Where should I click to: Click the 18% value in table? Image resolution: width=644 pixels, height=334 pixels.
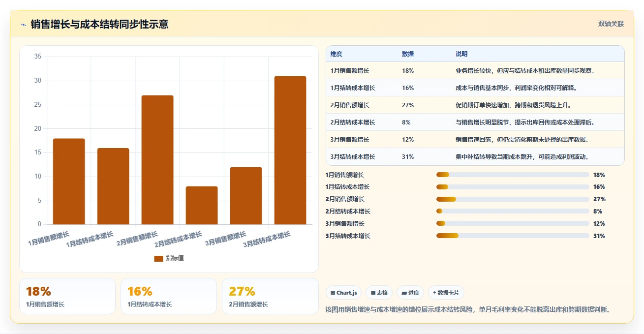408,71
